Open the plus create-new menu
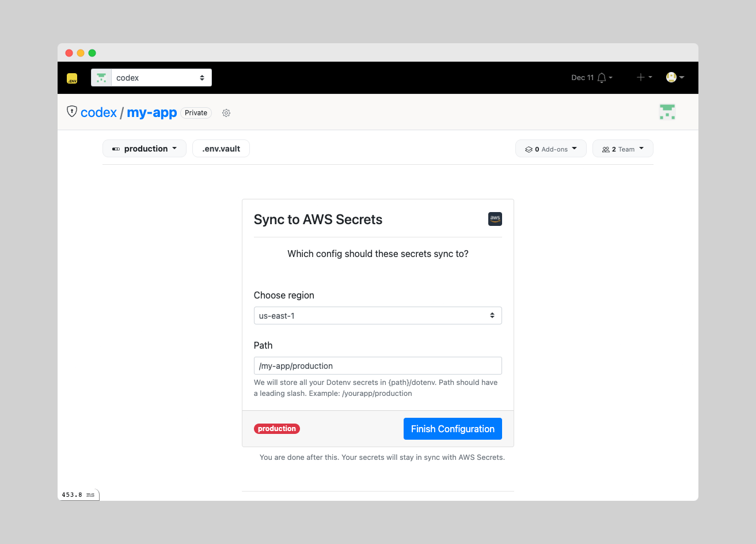The height and width of the screenshot is (544, 756). (644, 77)
